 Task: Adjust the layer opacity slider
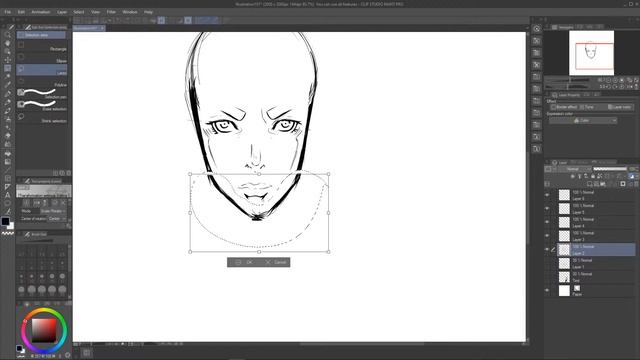click(610, 169)
